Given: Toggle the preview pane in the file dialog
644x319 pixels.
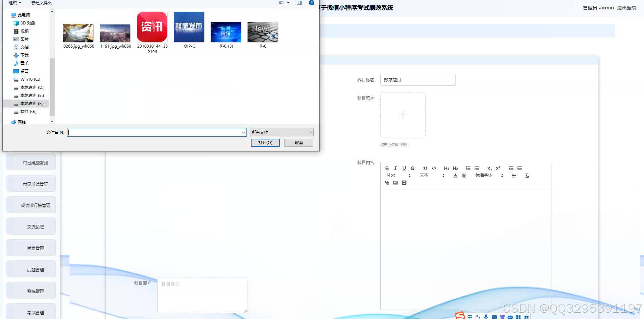Looking at the screenshot, I should coord(299,3).
